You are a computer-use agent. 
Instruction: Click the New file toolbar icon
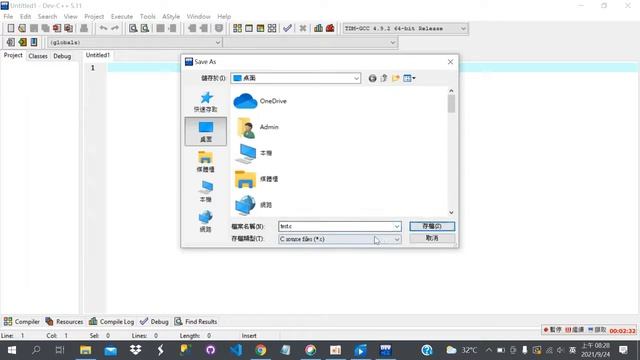click(11, 28)
